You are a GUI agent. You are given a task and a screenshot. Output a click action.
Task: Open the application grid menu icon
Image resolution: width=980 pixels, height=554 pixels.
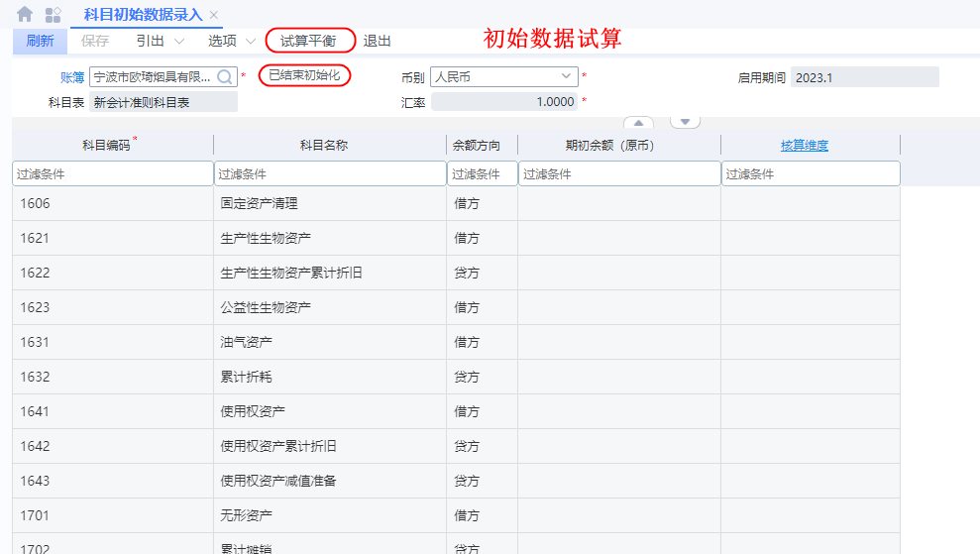coord(54,14)
